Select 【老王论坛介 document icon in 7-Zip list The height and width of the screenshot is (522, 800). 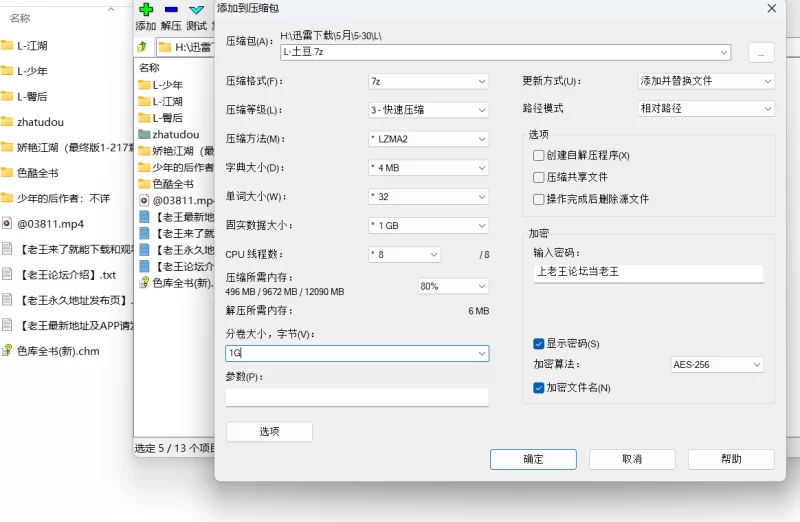pos(144,266)
